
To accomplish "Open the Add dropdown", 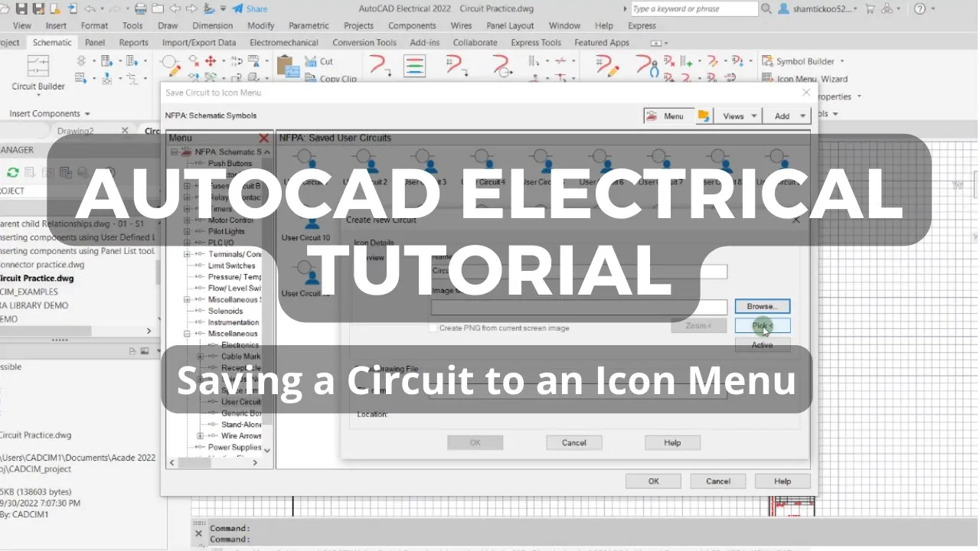I will click(788, 116).
